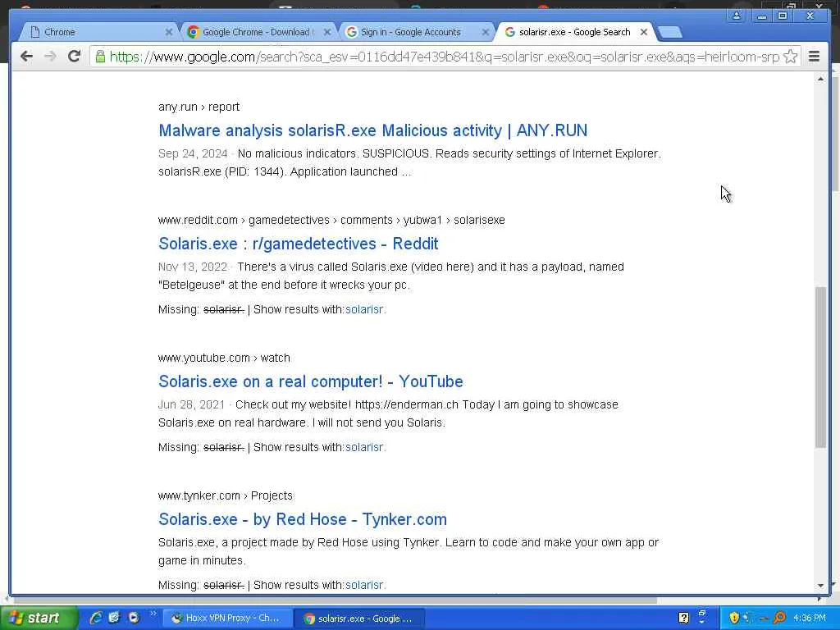This screenshot has width=840, height=630.
Task: Open 'Solaris.exe - by Red Hose - Tynker.com'
Action: coord(303,519)
